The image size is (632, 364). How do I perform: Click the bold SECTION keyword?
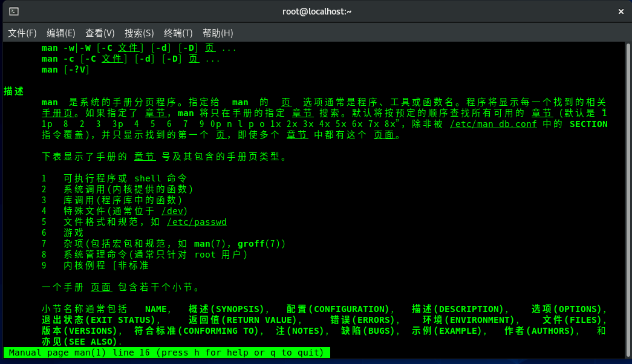pyautogui.click(x=588, y=124)
